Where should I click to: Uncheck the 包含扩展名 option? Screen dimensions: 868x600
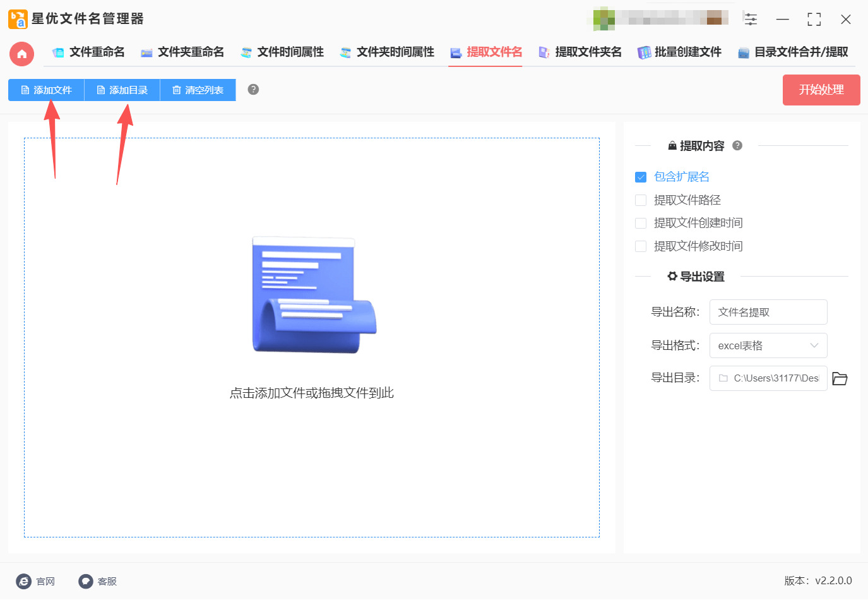tap(641, 177)
